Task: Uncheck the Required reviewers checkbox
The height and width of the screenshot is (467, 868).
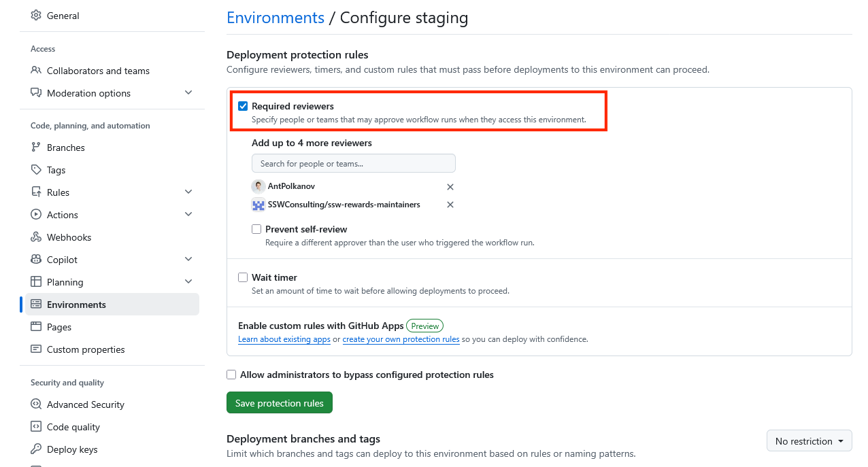Action: pyautogui.click(x=243, y=106)
